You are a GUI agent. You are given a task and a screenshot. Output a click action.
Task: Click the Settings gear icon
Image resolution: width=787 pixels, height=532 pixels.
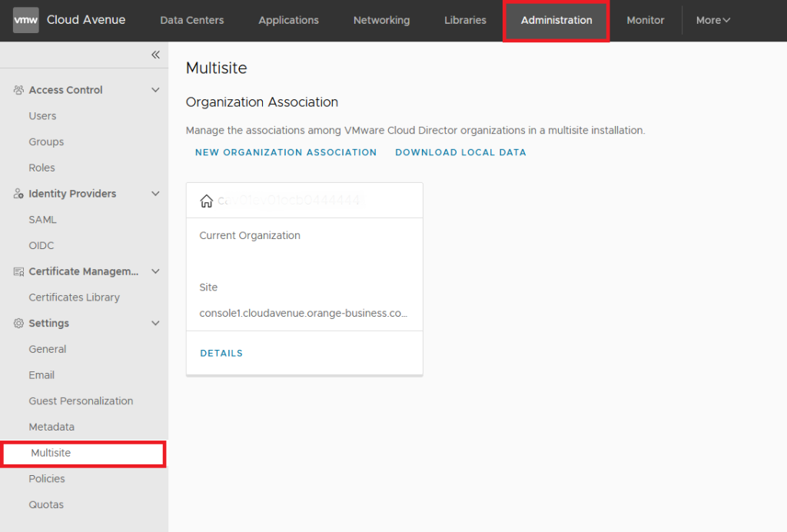(x=18, y=323)
